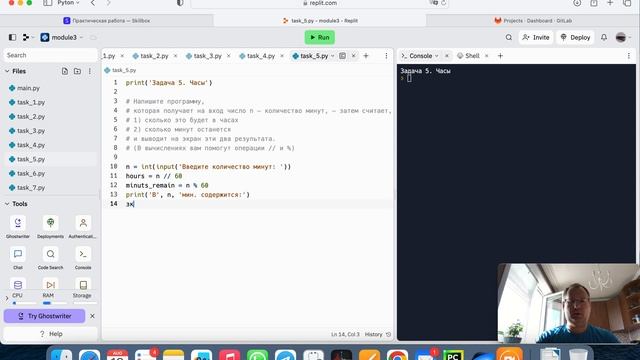Create a new folder icon in Files
The height and width of the screenshot is (360, 640).
78,71
